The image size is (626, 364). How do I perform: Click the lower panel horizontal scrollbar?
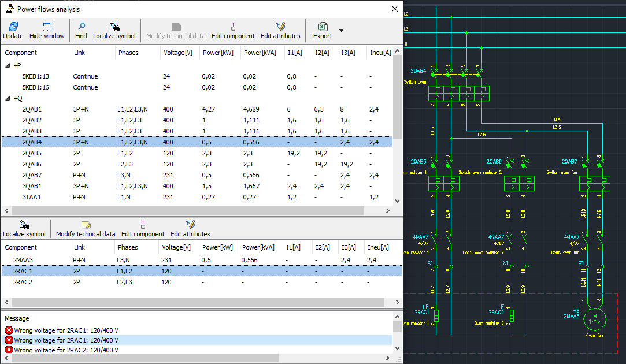tap(197, 303)
